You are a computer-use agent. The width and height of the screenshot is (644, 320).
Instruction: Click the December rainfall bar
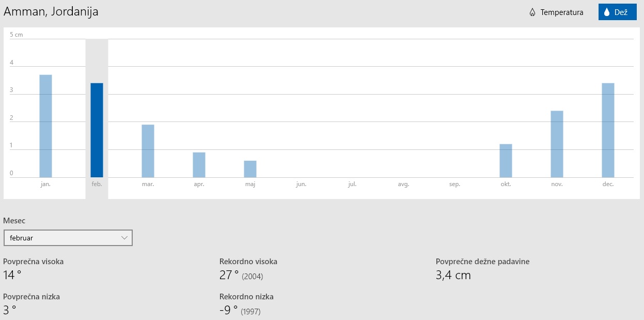608,130
